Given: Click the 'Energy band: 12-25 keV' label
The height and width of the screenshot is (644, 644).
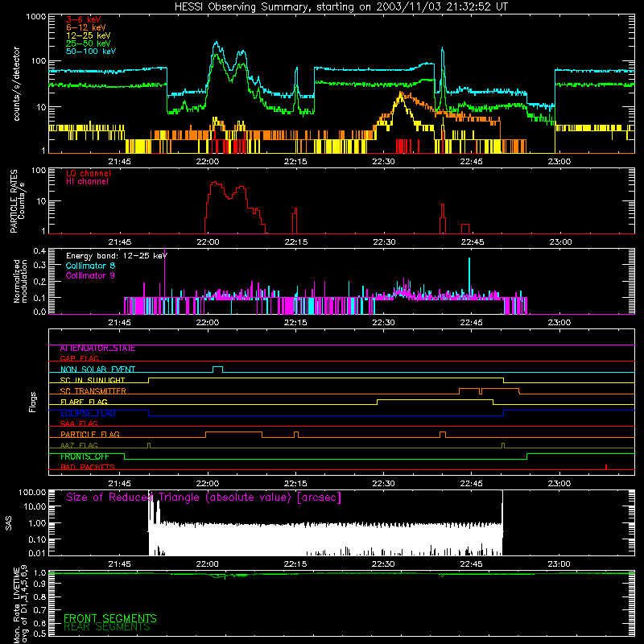Looking at the screenshot, I should click(x=117, y=256).
